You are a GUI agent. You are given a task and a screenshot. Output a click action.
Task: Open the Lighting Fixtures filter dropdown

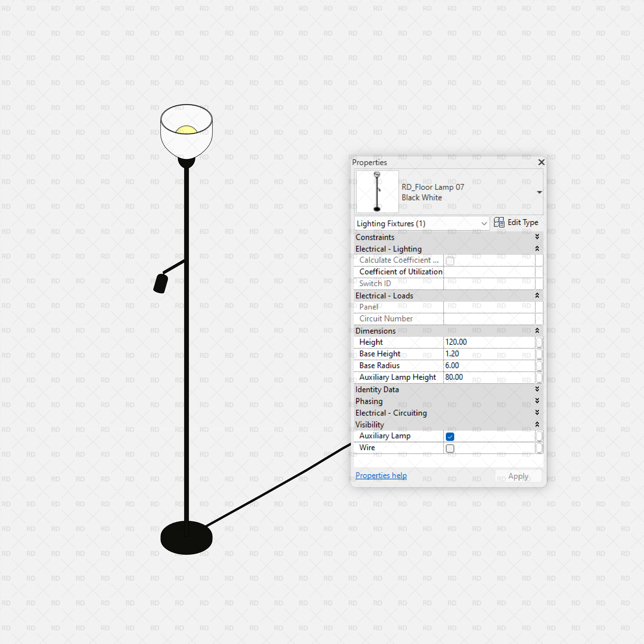click(484, 223)
